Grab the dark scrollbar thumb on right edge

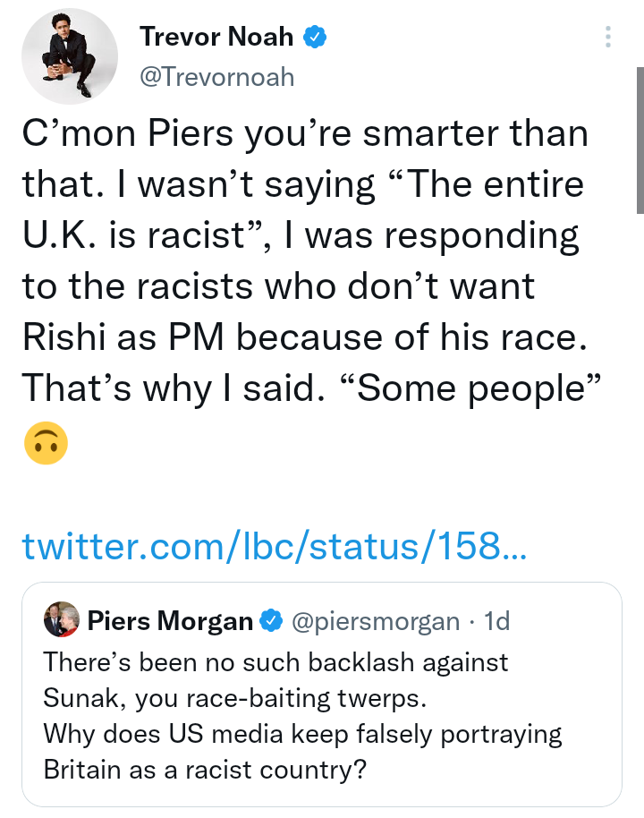click(x=640, y=139)
